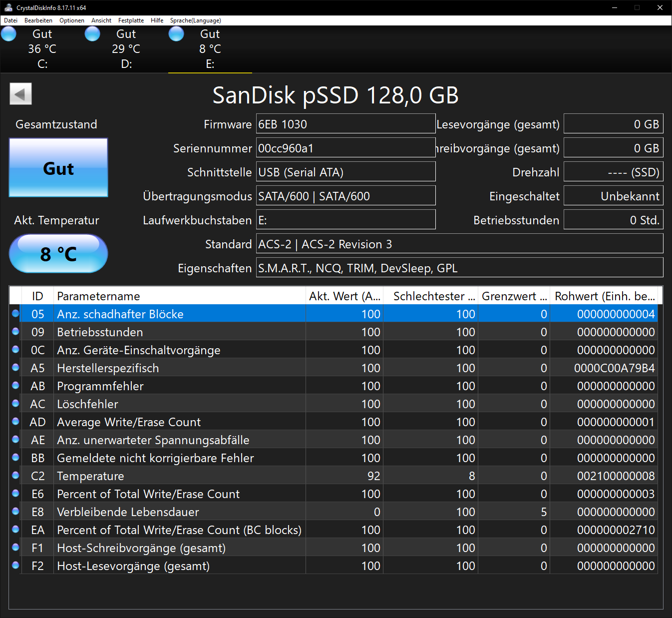Click status dot for attribute 05 row
The height and width of the screenshot is (618, 672).
(x=15, y=313)
